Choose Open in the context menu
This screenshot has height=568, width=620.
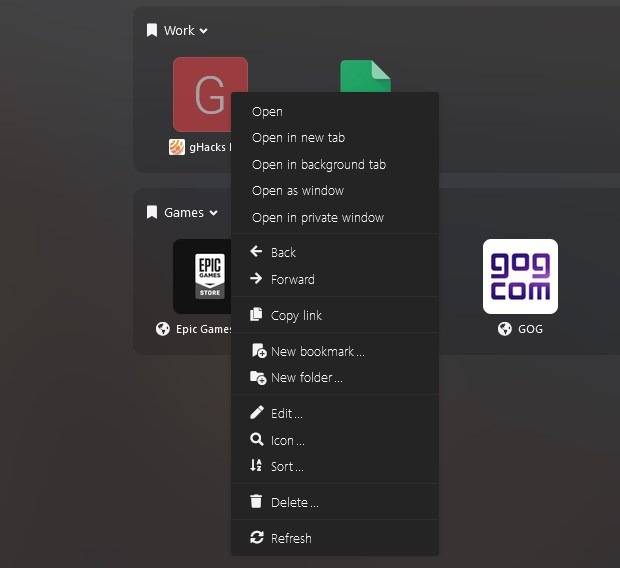pyautogui.click(x=335, y=112)
